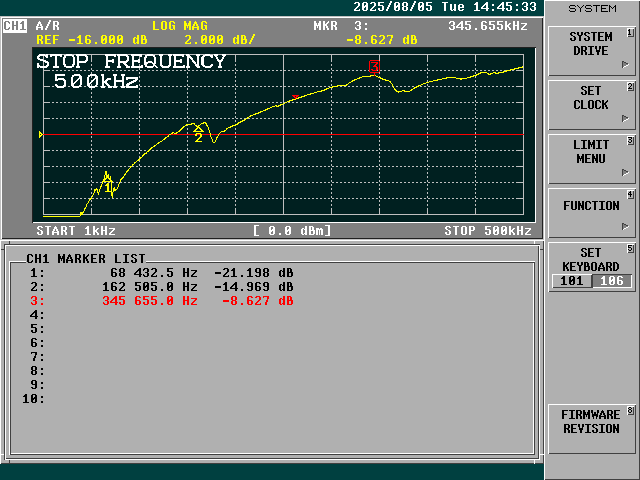This screenshot has width=640, height=480.
Task: Click the small arrow on SET CLOCK softkey
Action: 625,118
